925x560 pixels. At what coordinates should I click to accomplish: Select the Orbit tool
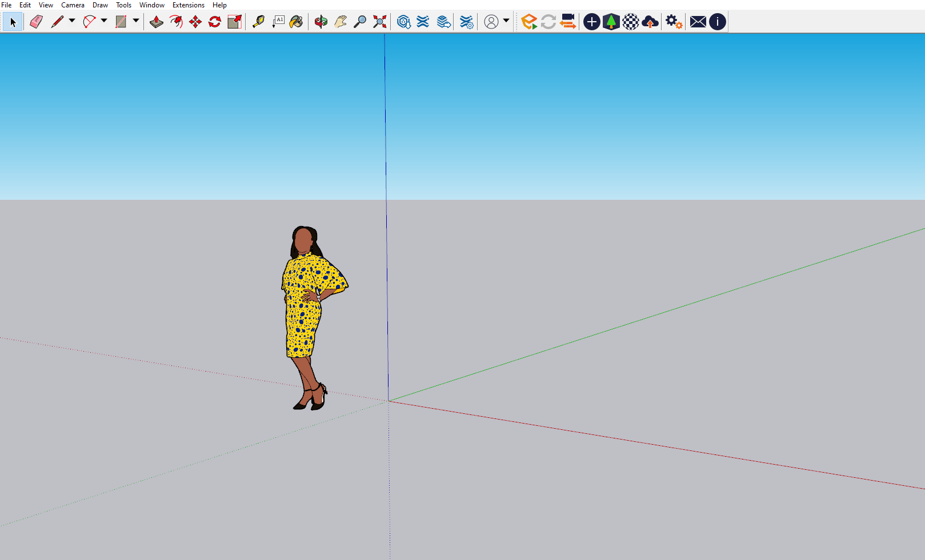(x=321, y=22)
